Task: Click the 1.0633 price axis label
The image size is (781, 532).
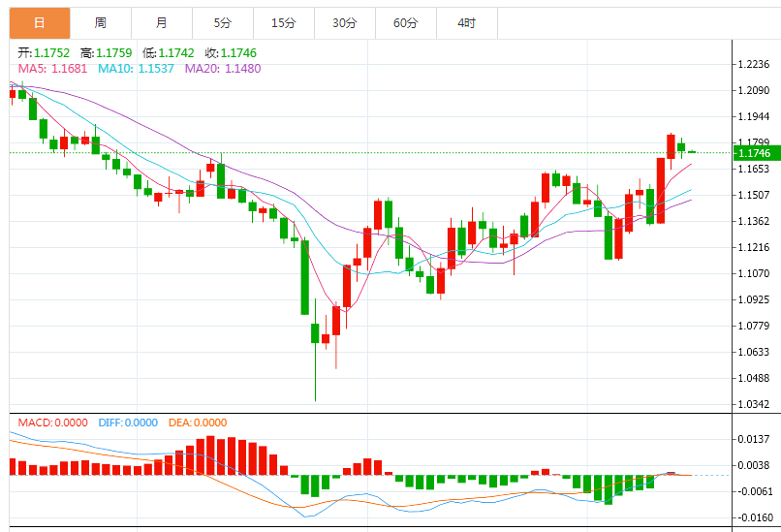Action: coord(754,352)
